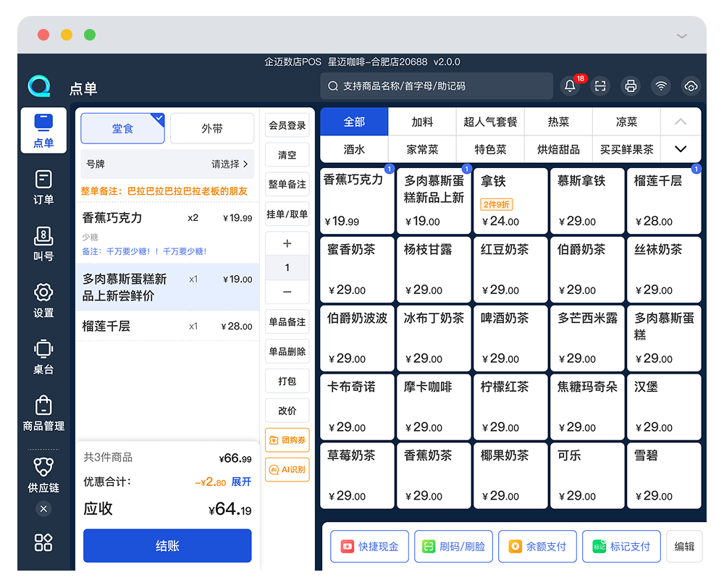Click the printer icon in top bar
Image resolution: width=724 pixels, height=588 pixels.
pos(631,86)
